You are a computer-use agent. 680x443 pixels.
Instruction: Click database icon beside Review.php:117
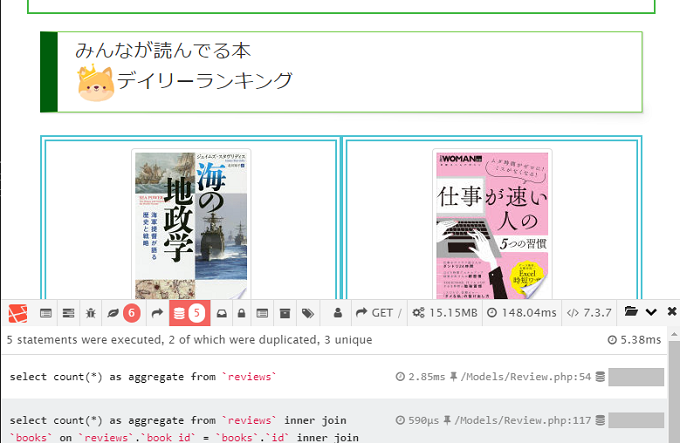[x=600, y=420]
